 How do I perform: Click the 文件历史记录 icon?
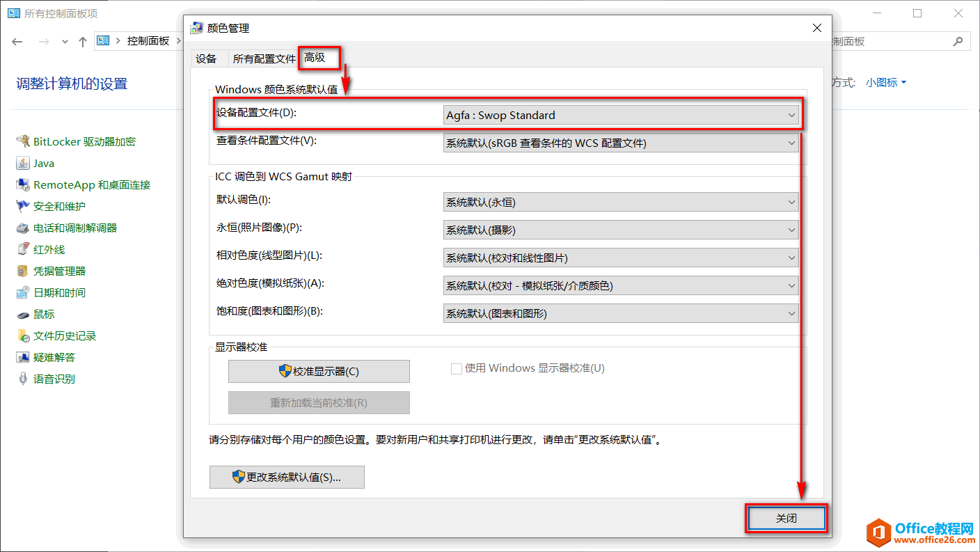[x=22, y=336]
